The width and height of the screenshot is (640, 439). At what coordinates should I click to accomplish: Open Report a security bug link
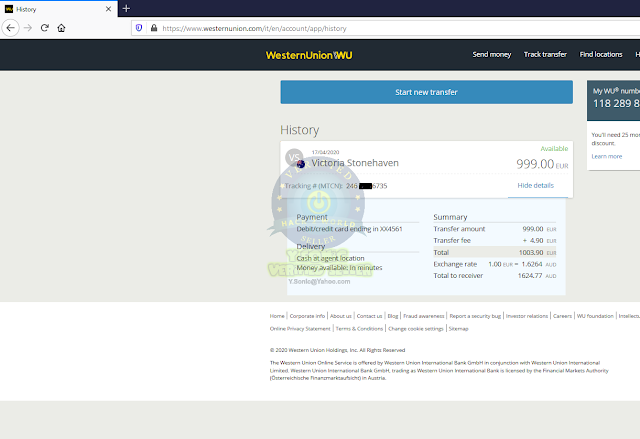(x=475, y=316)
